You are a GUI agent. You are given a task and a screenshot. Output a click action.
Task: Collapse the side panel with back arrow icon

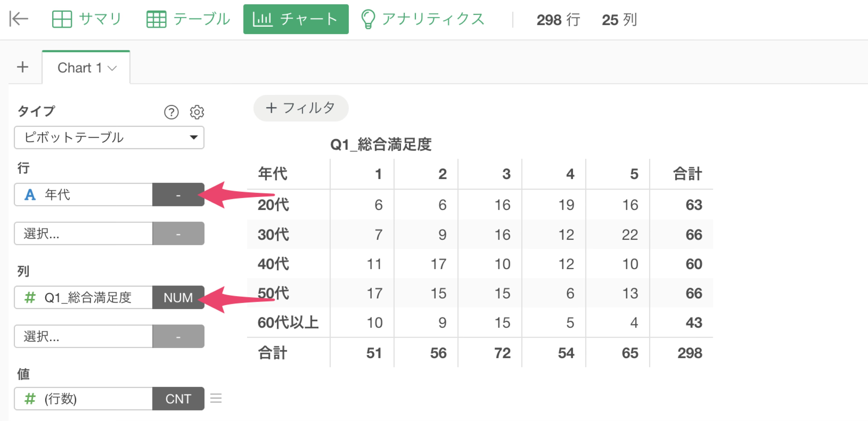point(19,19)
